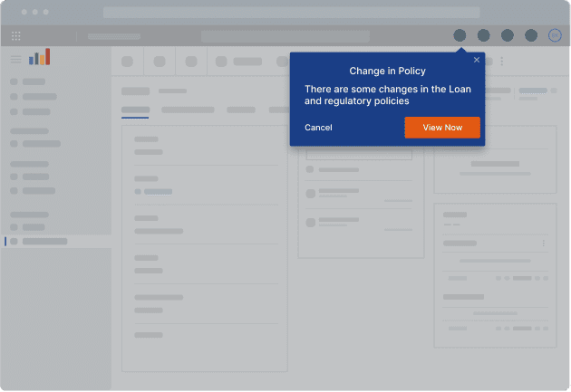The width and height of the screenshot is (571, 392).
Task: Click the header search field
Action: (x=285, y=36)
